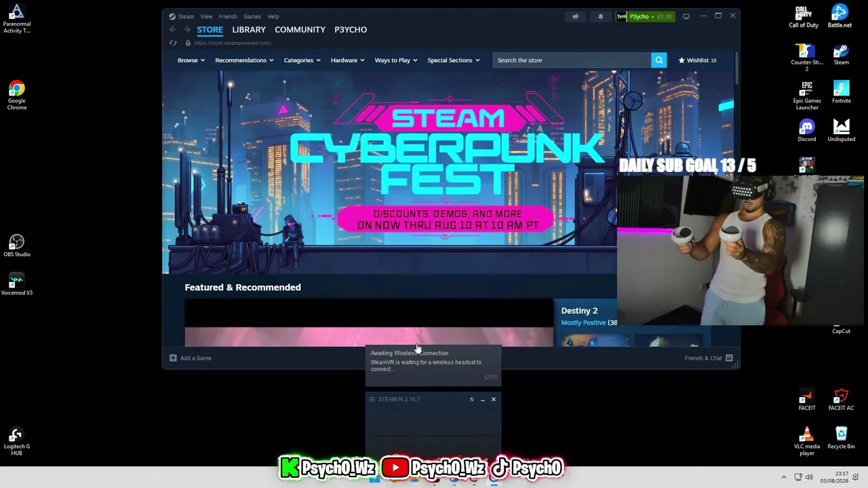The height and width of the screenshot is (488, 868).
Task: Select the Counter-Strike 2 desktop icon
Action: [x=806, y=58]
